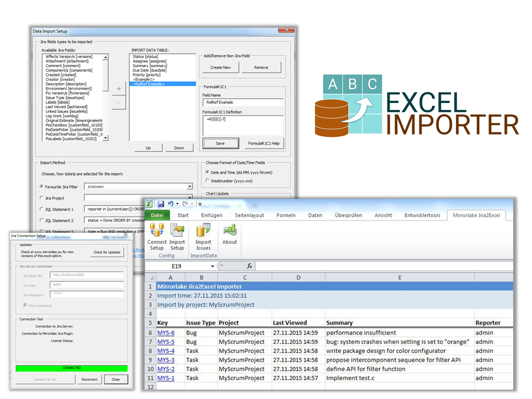Click the down scroll arrow of Available Jira Fields
This screenshot has width=532, height=399.
click(105, 138)
